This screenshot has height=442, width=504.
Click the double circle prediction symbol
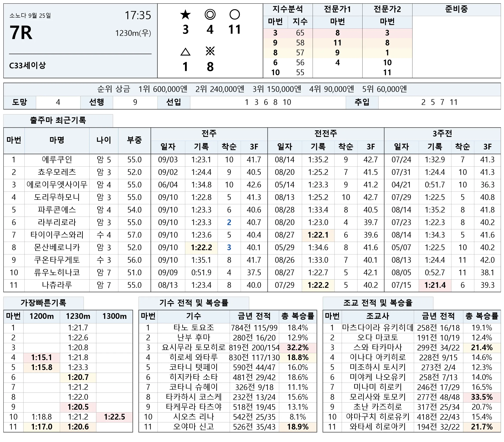[210, 15]
